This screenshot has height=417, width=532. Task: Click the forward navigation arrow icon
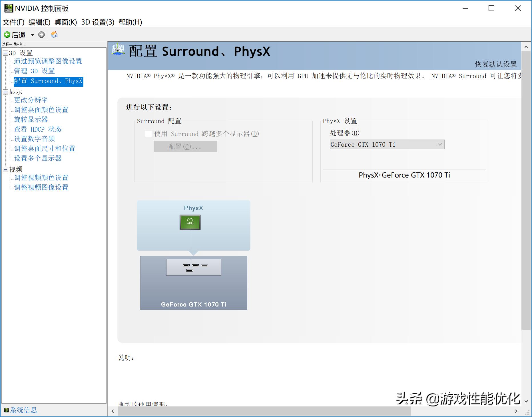42,35
